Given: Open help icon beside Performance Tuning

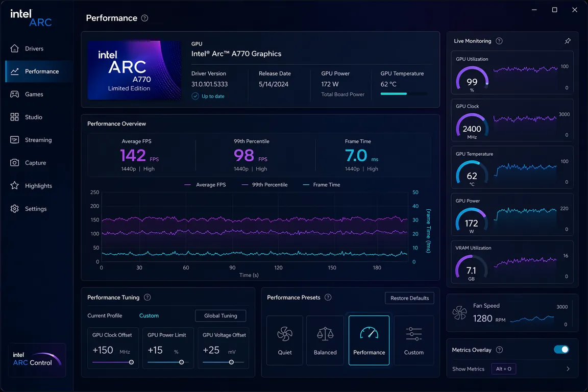Looking at the screenshot, I should tap(148, 298).
